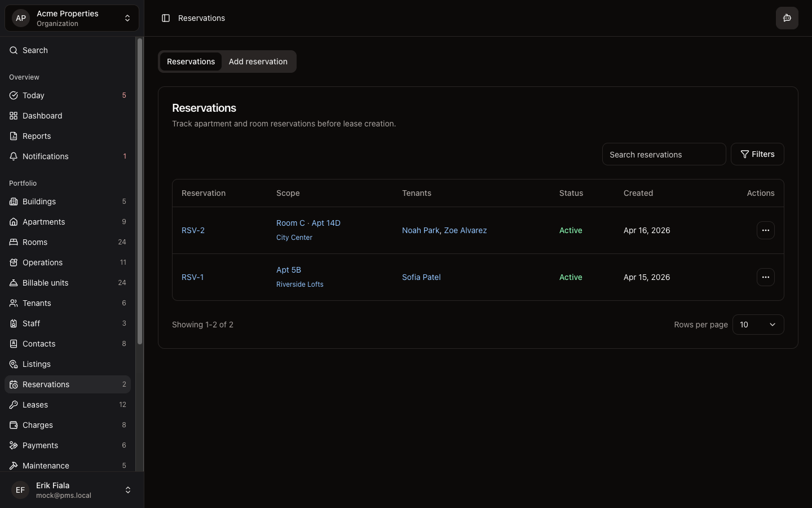Open the Filters button

tap(757, 154)
